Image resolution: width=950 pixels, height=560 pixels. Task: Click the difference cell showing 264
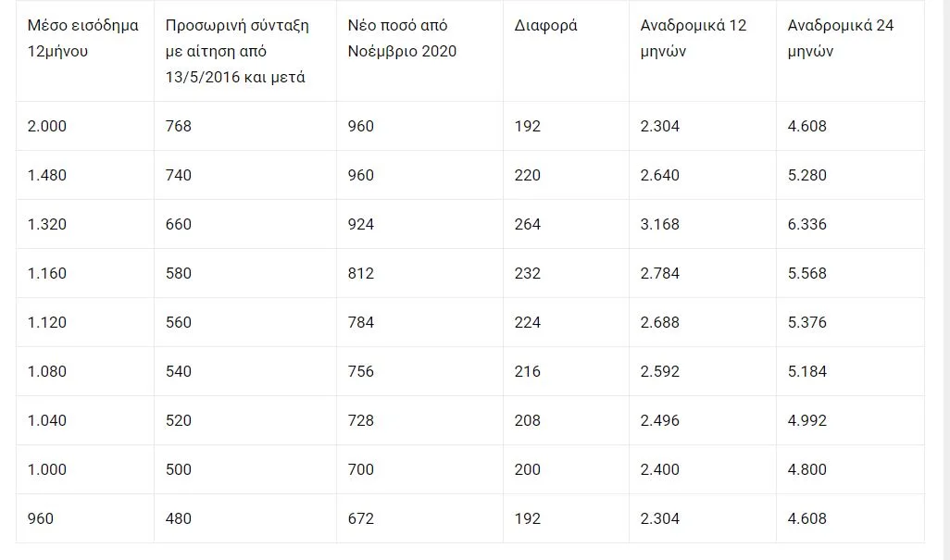tap(528, 224)
